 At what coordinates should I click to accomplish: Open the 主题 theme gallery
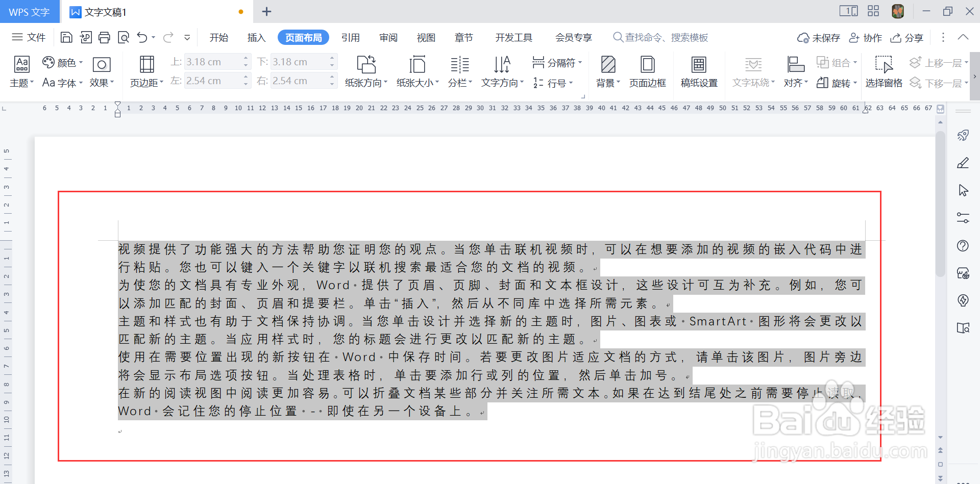pyautogui.click(x=21, y=71)
